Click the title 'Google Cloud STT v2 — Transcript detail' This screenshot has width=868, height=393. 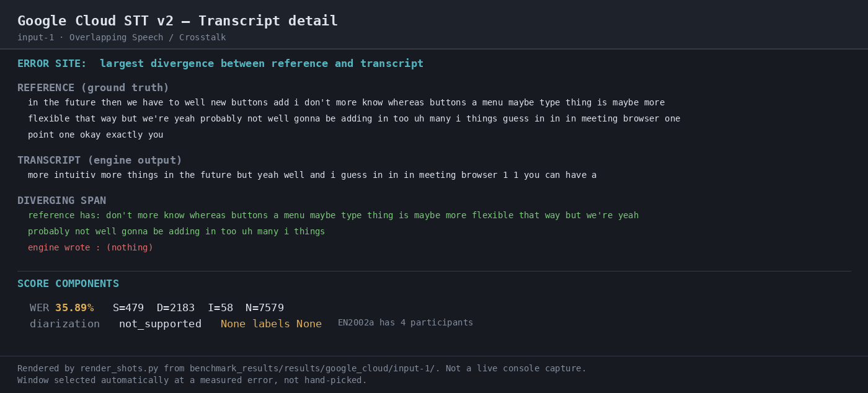[x=177, y=21]
